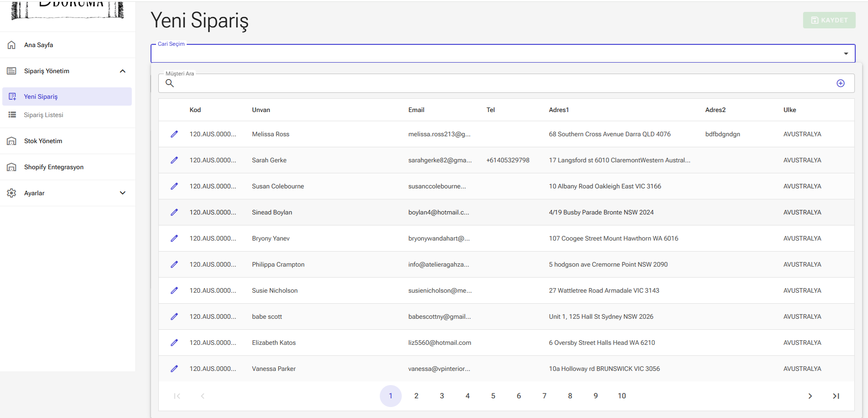Click the search magnifier icon

[170, 83]
